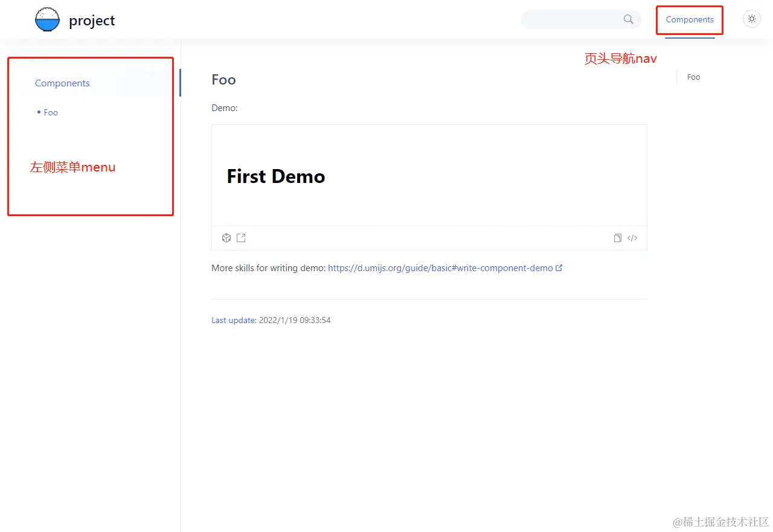
Task: Open the Components header nav tab
Action: coord(690,19)
